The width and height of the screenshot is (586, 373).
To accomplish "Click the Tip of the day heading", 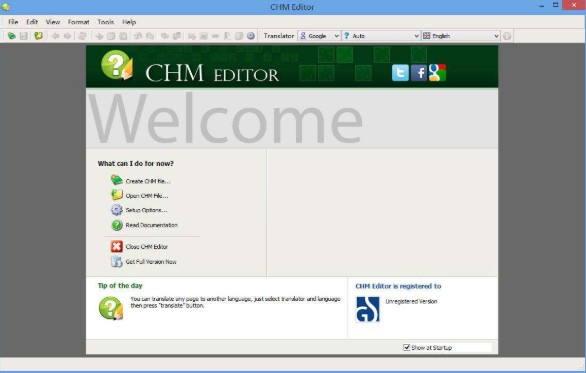I will click(x=120, y=286).
